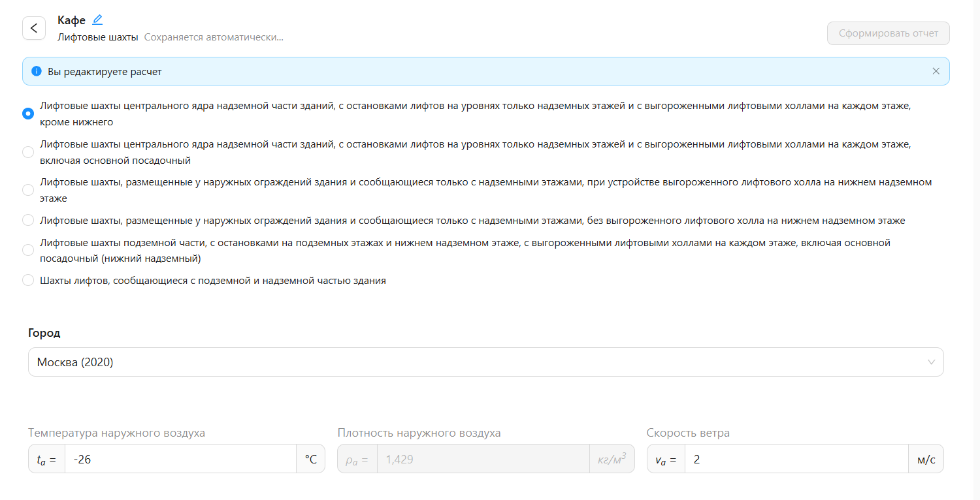This screenshot has width=980, height=500.
Task: Click the м/с unit label
Action: (x=926, y=460)
